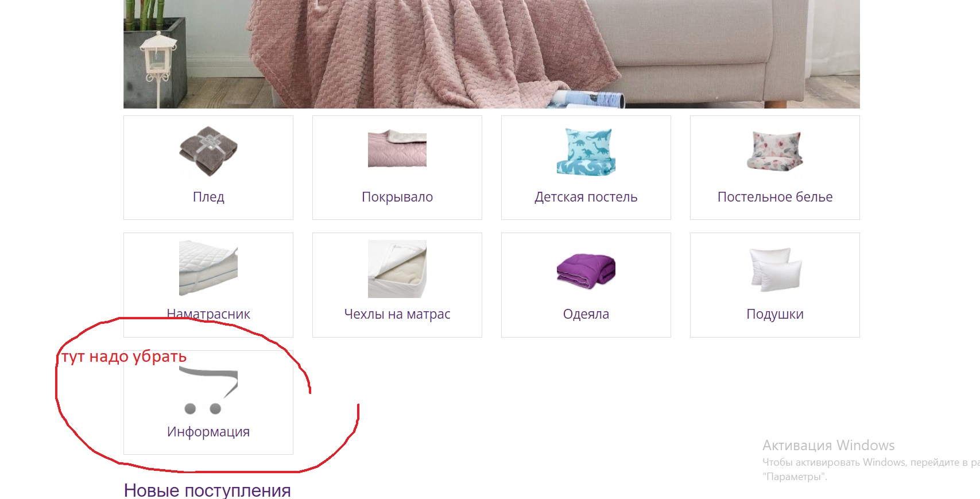Open the Одеяла category label
Screen dimensions: 980x499
586,314
